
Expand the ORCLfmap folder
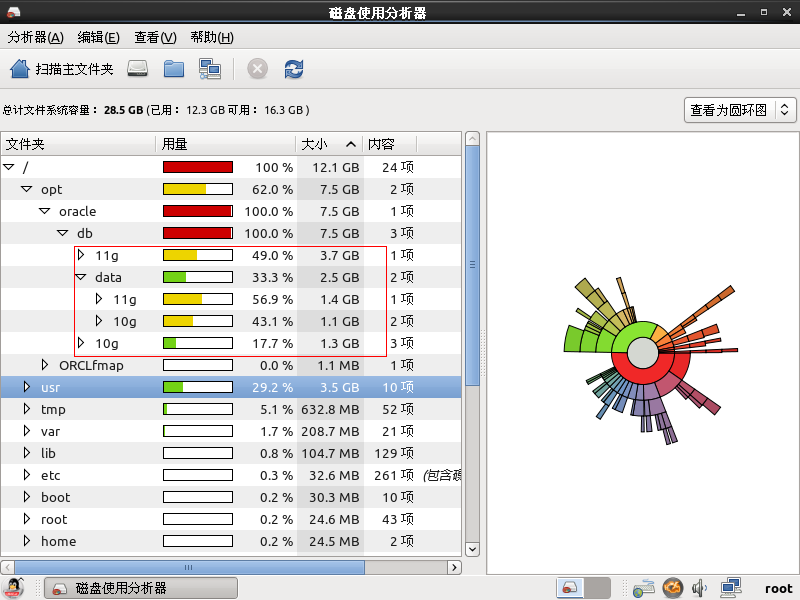click(45, 364)
